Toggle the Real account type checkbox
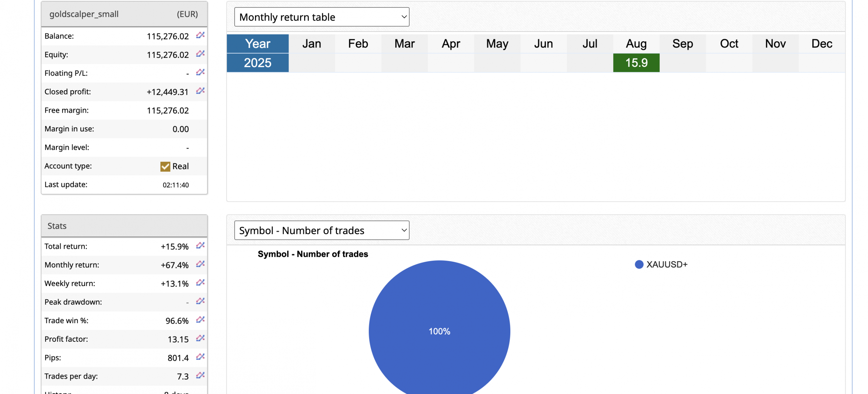Image resolution: width=868 pixels, height=394 pixels. pyautogui.click(x=165, y=166)
